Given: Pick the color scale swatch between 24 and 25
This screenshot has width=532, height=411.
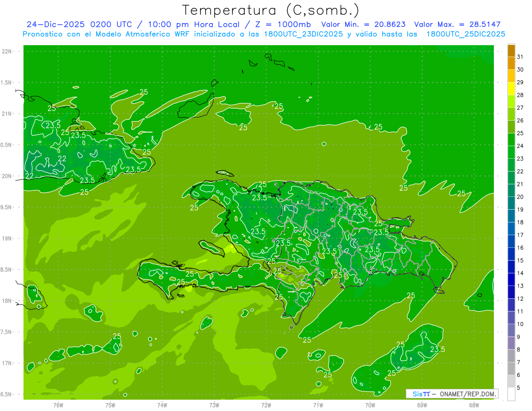Looking at the screenshot, I should (x=511, y=139).
